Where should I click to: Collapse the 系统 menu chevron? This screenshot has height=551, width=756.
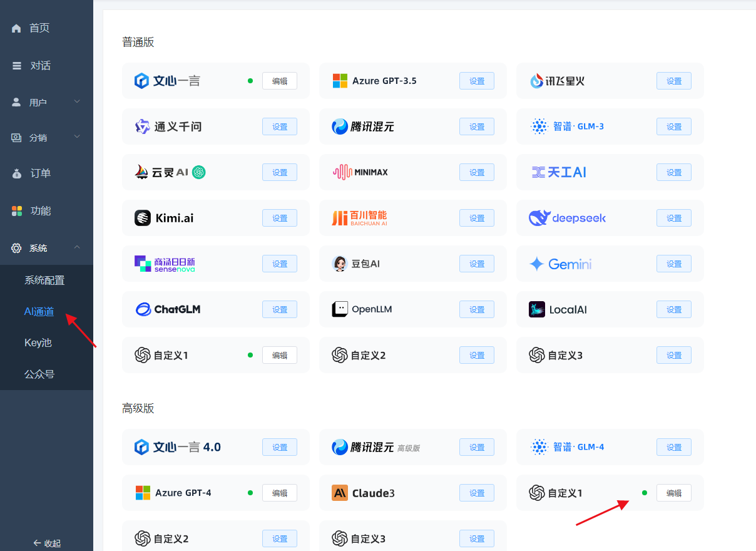pyautogui.click(x=77, y=247)
